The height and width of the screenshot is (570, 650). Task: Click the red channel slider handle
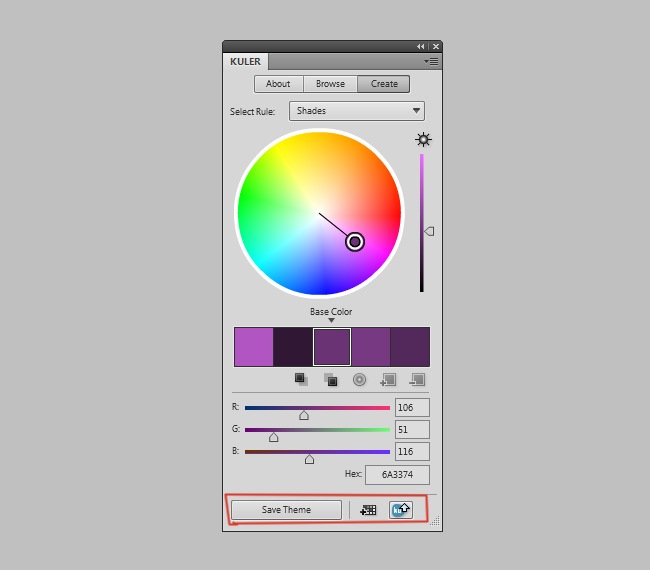(x=304, y=414)
